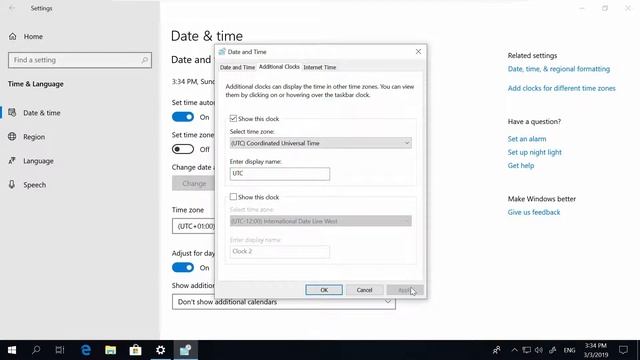Image resolution: width=640 pixels, height=360 pixels.
Task: Click the pen link tray icon
Action: click(553, 350)
